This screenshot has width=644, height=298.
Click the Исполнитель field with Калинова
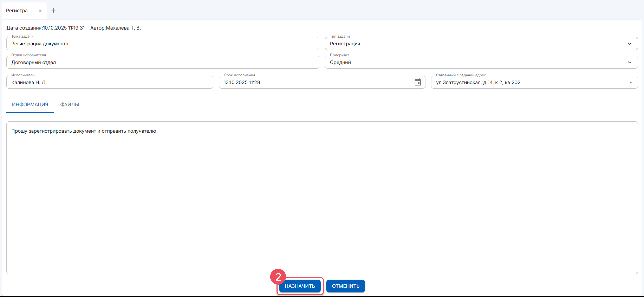tap(109, 82)
